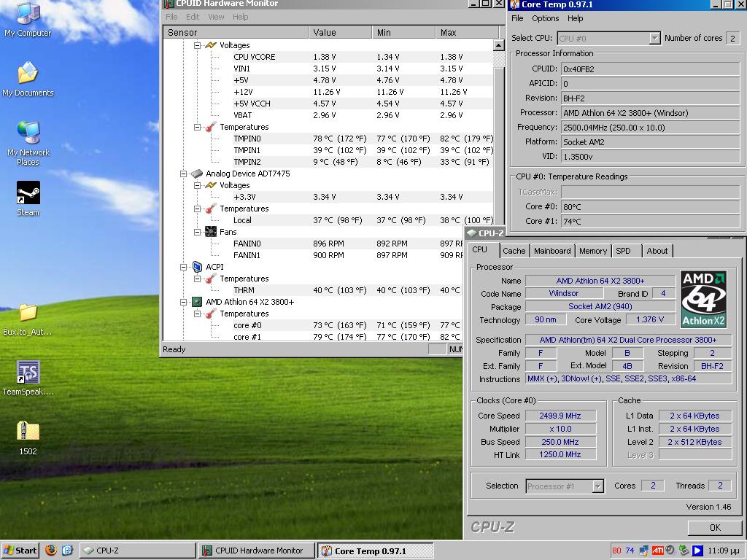Collapse the Temperatures node above Local
Viewport: 747px width, 560px height.
coord(197,209)
